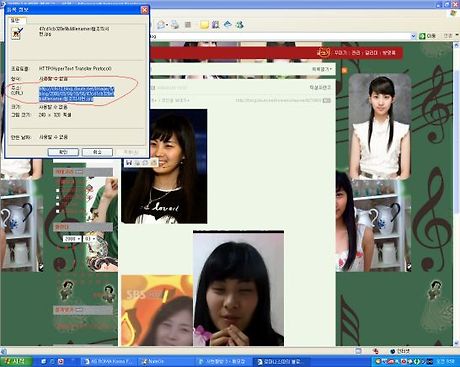
Task: Click HTTP HyperText Transfer Protocol text
Action: (x=75, y=68)
